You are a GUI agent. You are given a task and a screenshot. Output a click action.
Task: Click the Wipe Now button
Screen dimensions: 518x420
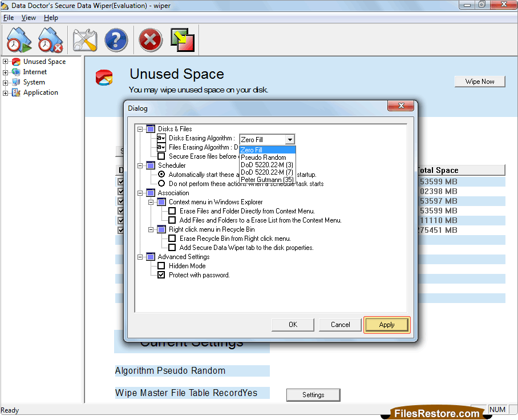point(480,82)
